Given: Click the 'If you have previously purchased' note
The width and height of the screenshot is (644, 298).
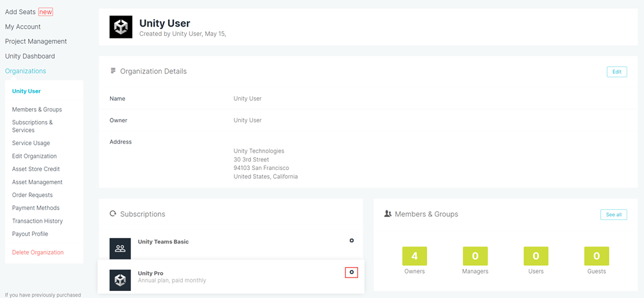Looking at the screenshot, I should coord(43,295).
